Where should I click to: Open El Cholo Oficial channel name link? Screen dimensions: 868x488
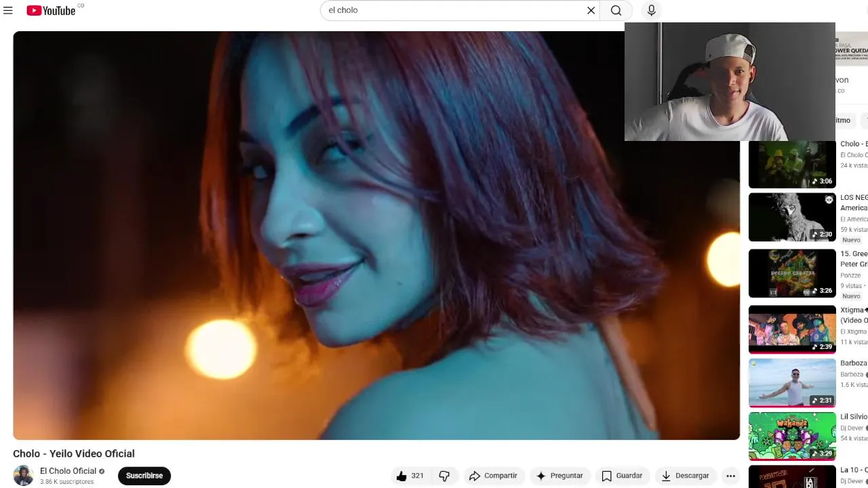pos(68,471)
